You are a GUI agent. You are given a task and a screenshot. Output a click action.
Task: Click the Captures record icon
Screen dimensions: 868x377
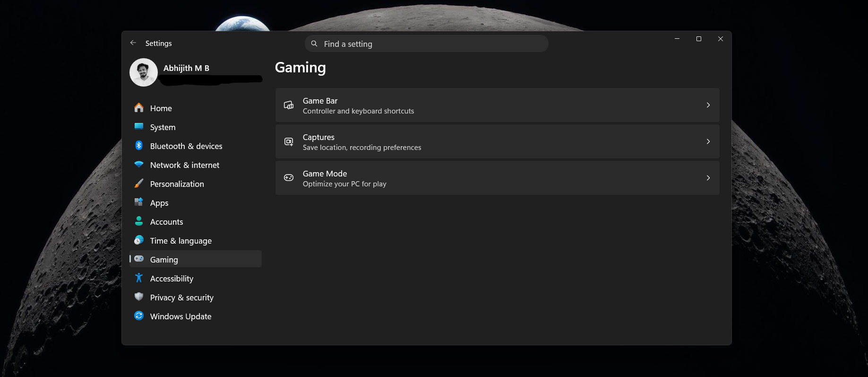289,141
